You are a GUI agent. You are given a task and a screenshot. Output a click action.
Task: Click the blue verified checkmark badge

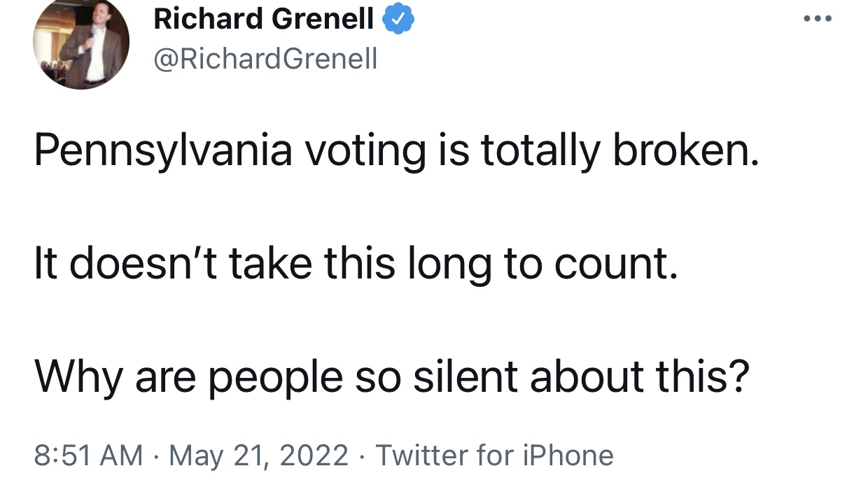click(x=399, y=20)
